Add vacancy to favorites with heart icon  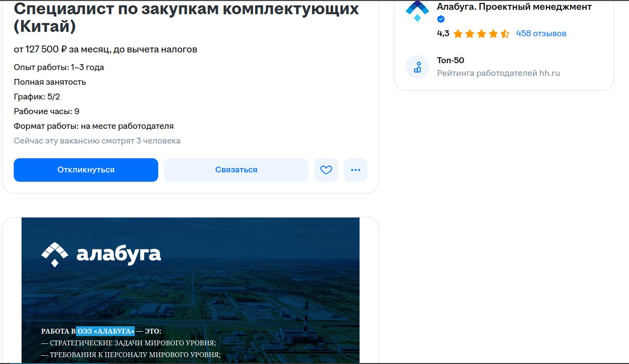tap(326, 170)
